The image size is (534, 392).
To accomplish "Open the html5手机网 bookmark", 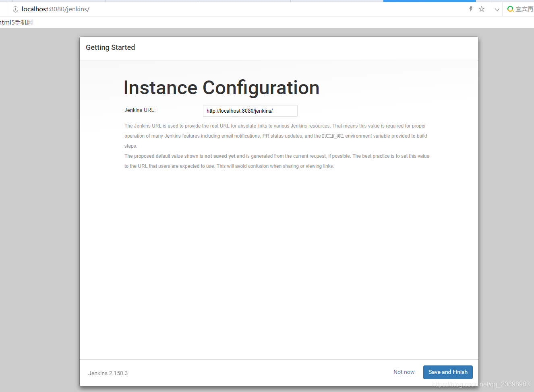I will point(17,23).
